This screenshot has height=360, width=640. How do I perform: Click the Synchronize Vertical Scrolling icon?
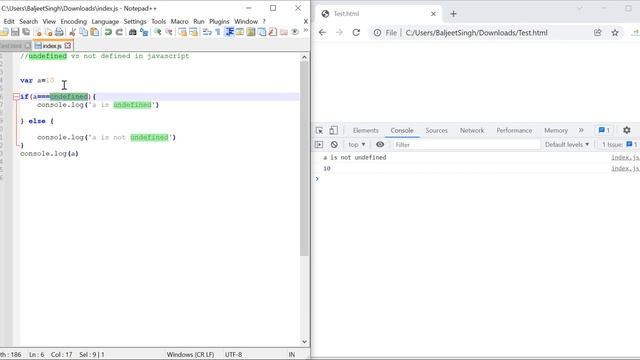coord(182,32)
